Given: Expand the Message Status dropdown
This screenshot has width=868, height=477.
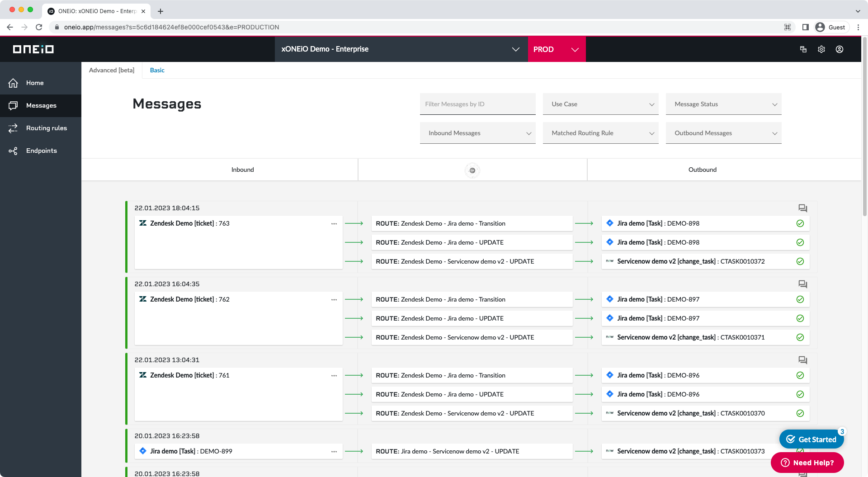Looking at the screenshot, I should click(723, 104).
